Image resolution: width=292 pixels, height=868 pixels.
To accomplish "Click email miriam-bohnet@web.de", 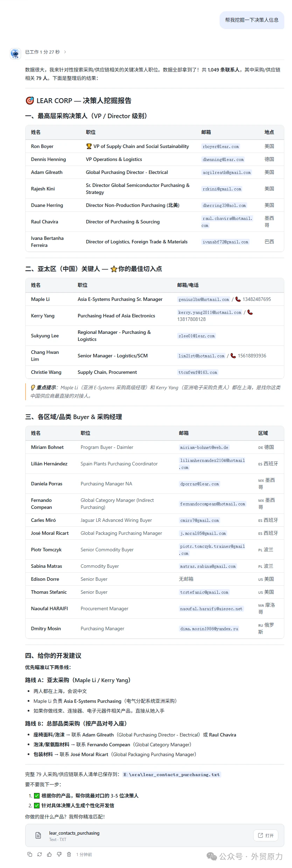I will click(x=204, y=448).
